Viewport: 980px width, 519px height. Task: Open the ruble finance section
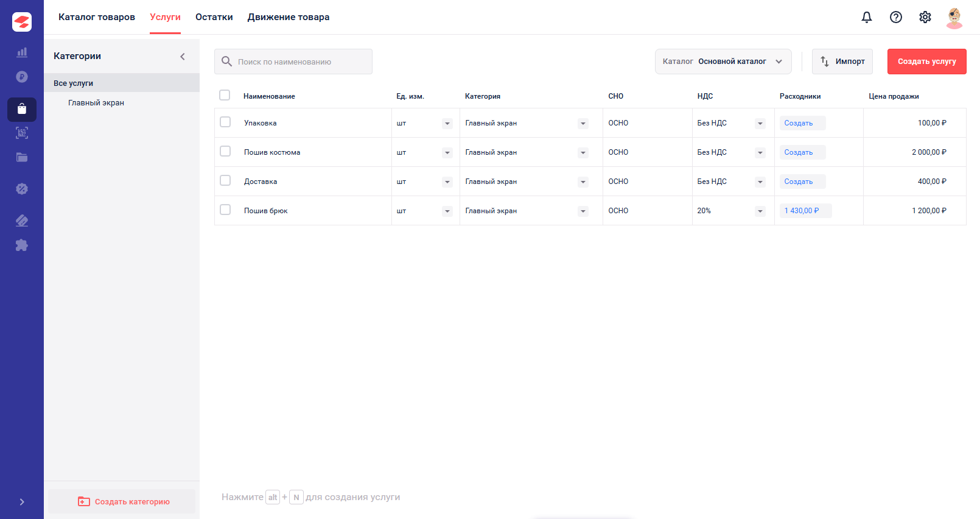[x=22, y=77]
